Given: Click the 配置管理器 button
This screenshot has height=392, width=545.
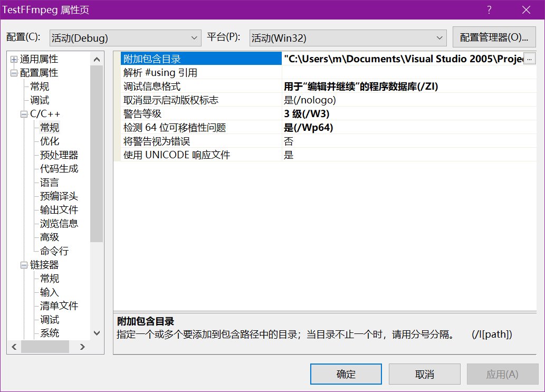Looking at the screenshot, I should (494, 37).
